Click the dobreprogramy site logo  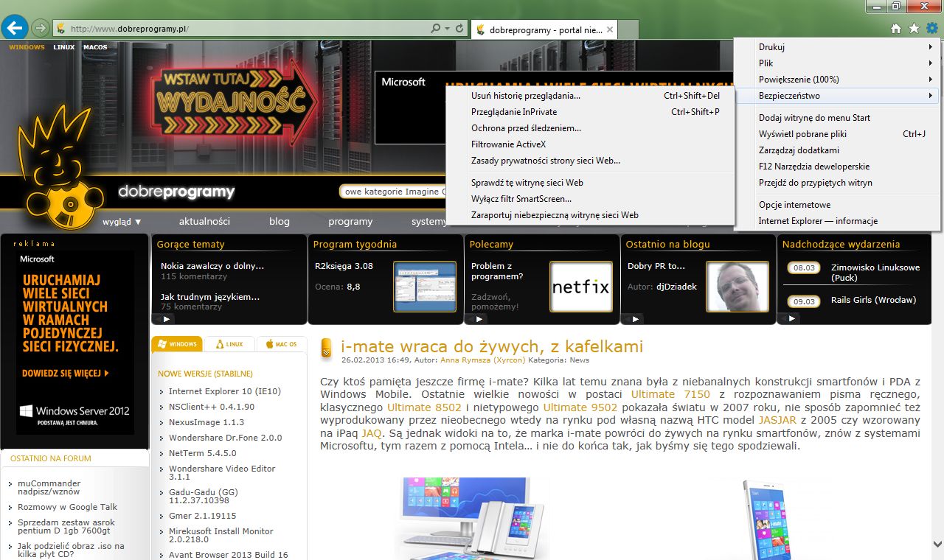click(176, 193)
